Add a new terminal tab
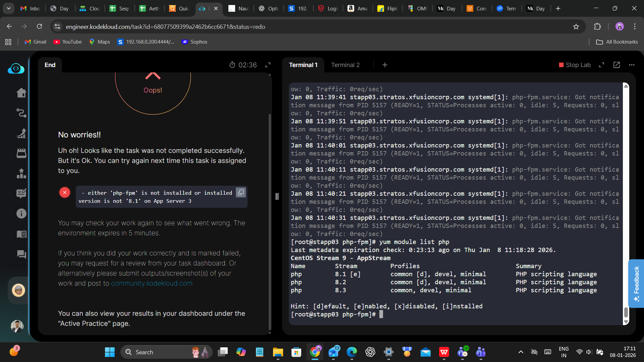Viewport: 644px width, 362px height. 385,65
